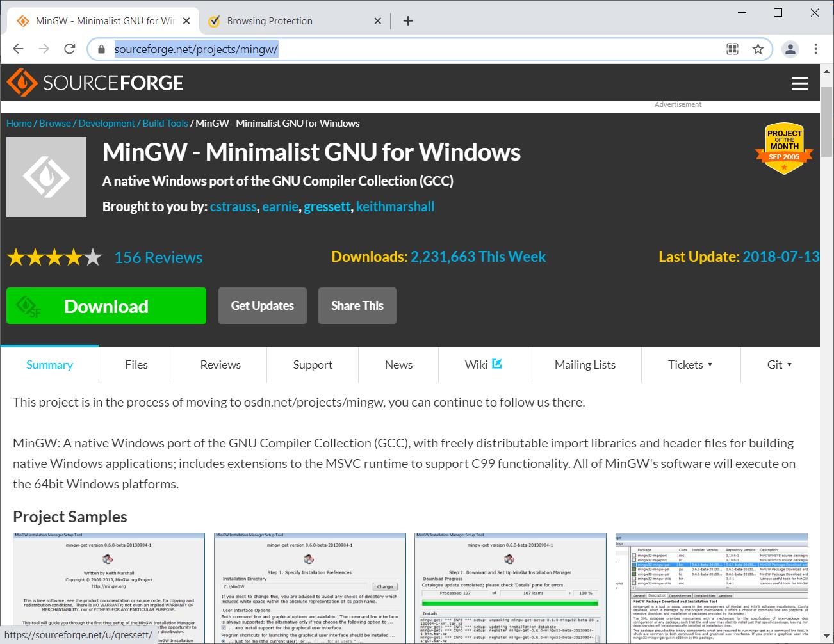The image size is (834, 644).
Task: Click the MinGW - Minimalist GNU for Windows title
Action: (x=311, y=152)
